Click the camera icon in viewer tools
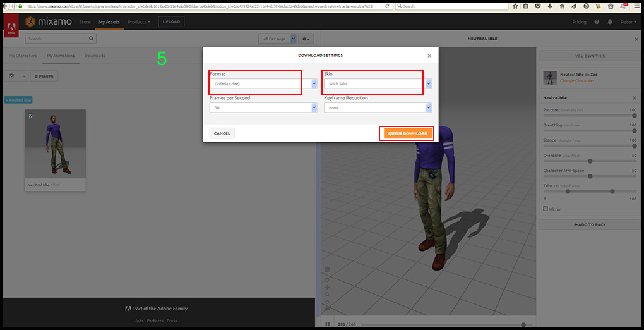This screenshot has width=644, height=330. click(327, 309)
